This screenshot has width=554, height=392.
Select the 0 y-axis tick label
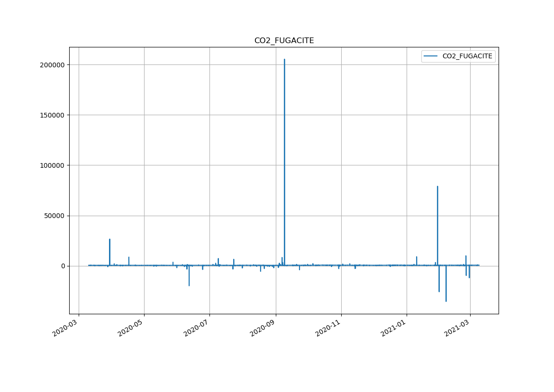click(62, 266)
